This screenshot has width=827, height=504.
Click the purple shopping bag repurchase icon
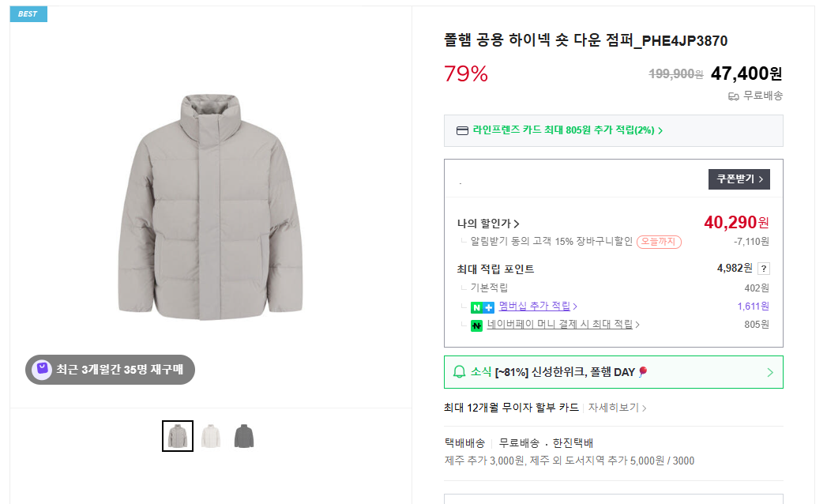pos(41,369)
